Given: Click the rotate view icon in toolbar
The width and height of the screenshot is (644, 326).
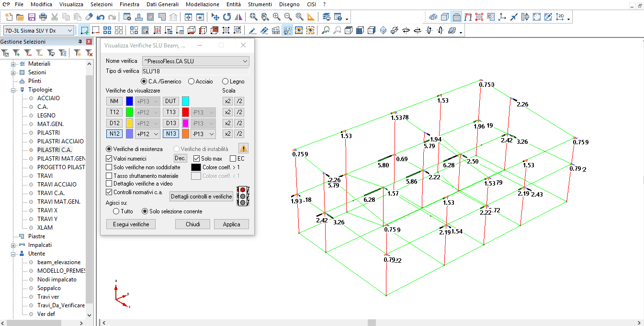Looking at the screenshot, I should pos(227,17).
